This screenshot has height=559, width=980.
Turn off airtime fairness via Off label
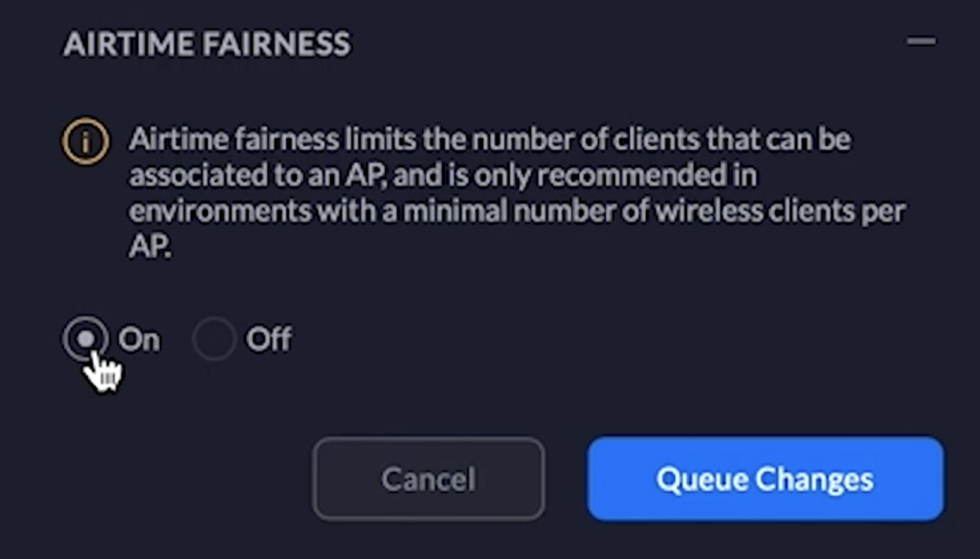coord(269,340)
